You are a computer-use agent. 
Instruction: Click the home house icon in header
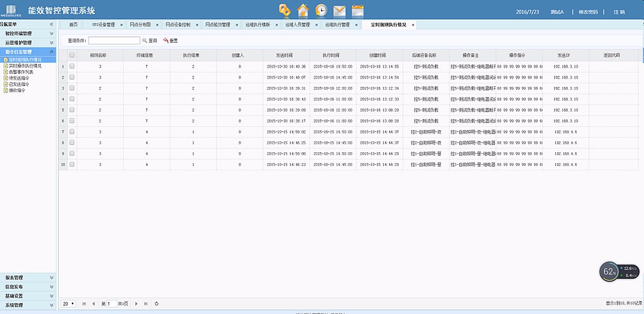click(303, 10)
